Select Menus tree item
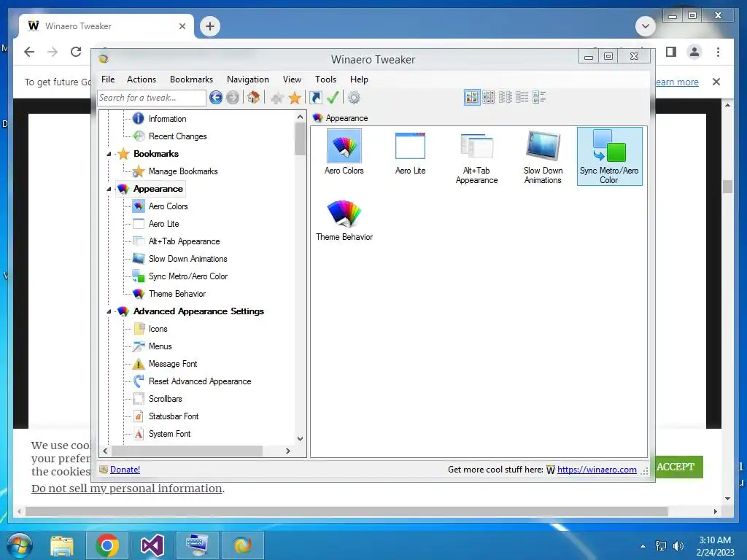This screenshot has width=747, height=560. click(x=160, y=346)
